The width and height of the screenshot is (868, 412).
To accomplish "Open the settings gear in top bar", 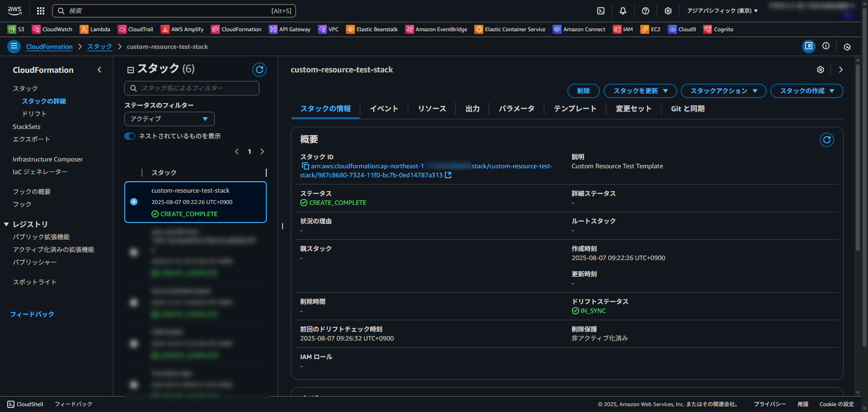I will 668,11.
